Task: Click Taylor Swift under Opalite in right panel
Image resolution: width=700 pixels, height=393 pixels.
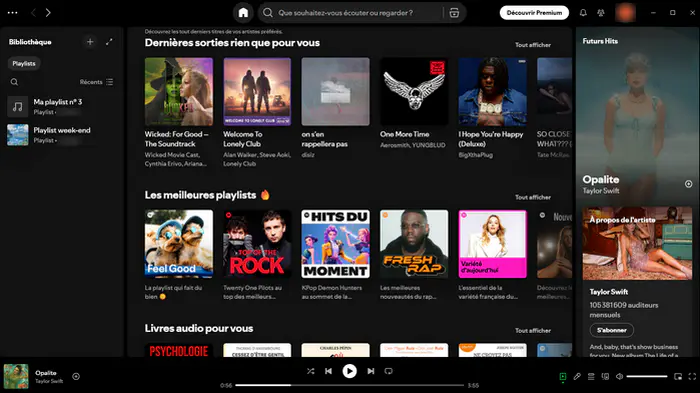Action: [601, 191]
